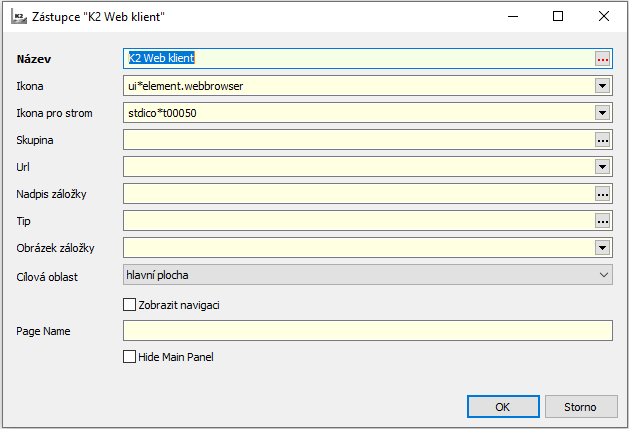Expand the Ikona pro strom dropdown arrow
The width and height of the screenshot is (629, 429).
(602, 113)
